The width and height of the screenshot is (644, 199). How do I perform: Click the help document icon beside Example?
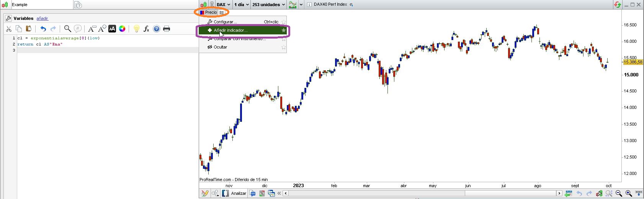click(x=78, y=5)
